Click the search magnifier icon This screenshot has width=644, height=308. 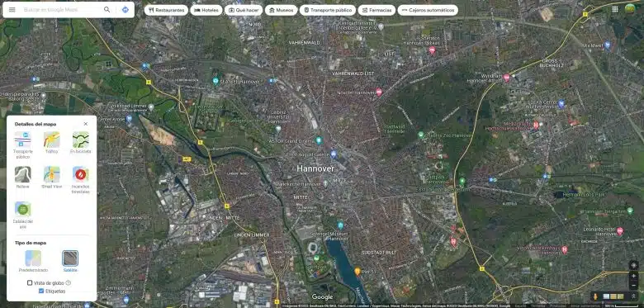click(107, 10)
